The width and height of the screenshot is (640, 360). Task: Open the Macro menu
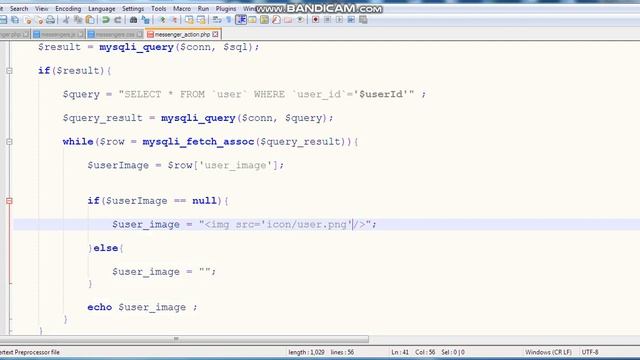pyautogui.click(x=182, y=9)
